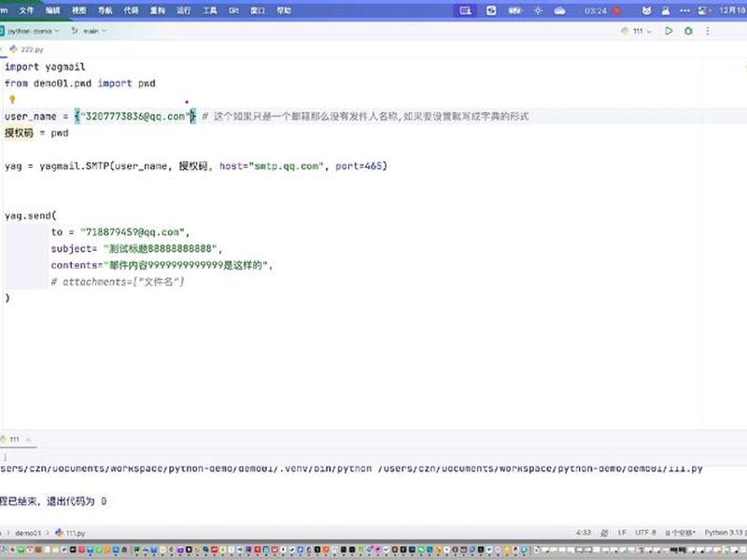The image size is (747, 560).
Task: Click the '授权码 = pwd' line
Action: pyautogui.click(x=36, y=133)
